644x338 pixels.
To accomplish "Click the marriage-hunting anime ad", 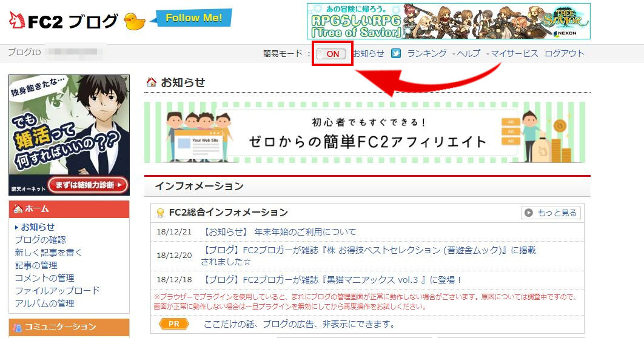I will click(69, 135).
